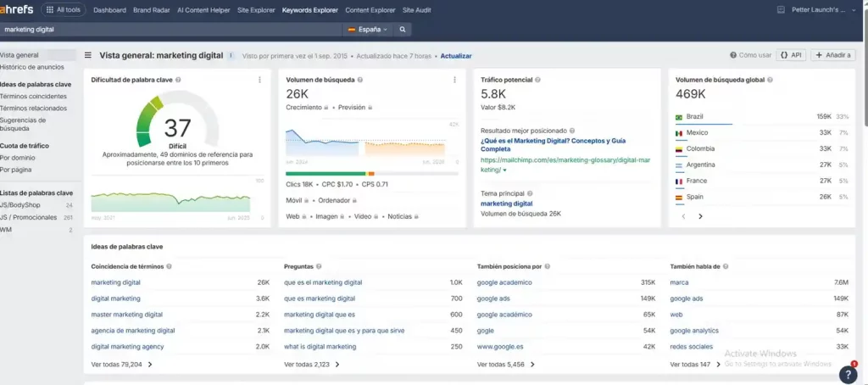Click the Brazil flag row
This screenshot has width=868, height=385.
pos(762,117)
